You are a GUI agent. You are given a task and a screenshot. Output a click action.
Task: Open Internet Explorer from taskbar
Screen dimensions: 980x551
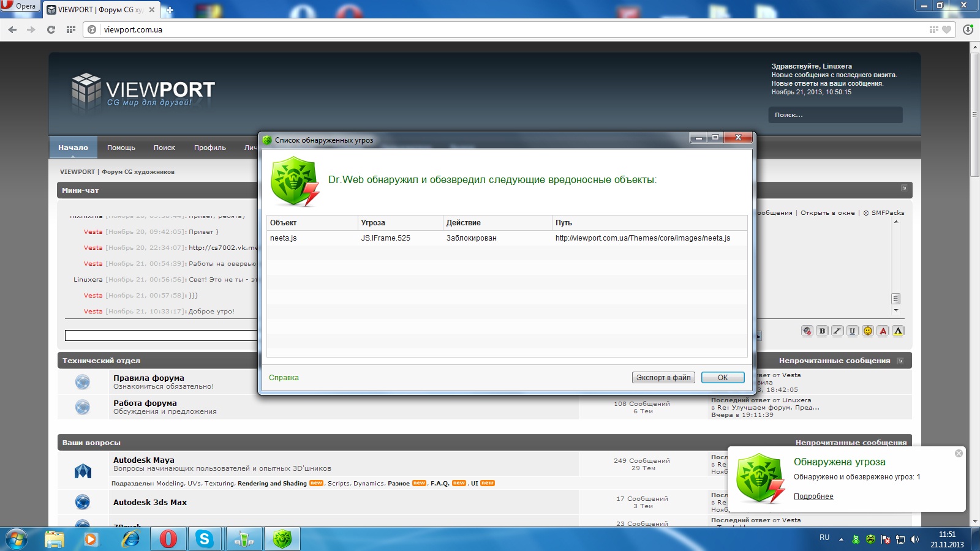[x=130, y=539]
